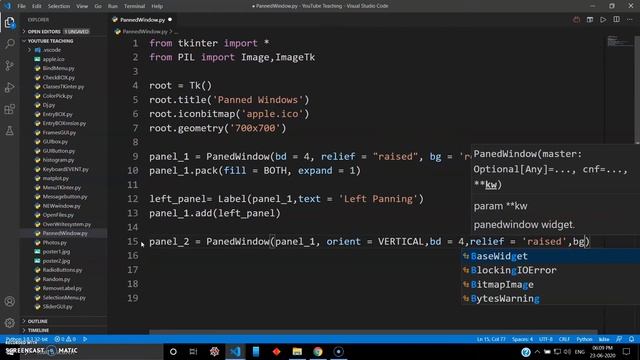Open poster1.jpg in file explorer
This screenshot has height=360, width=640.
[x=56, y=252]
